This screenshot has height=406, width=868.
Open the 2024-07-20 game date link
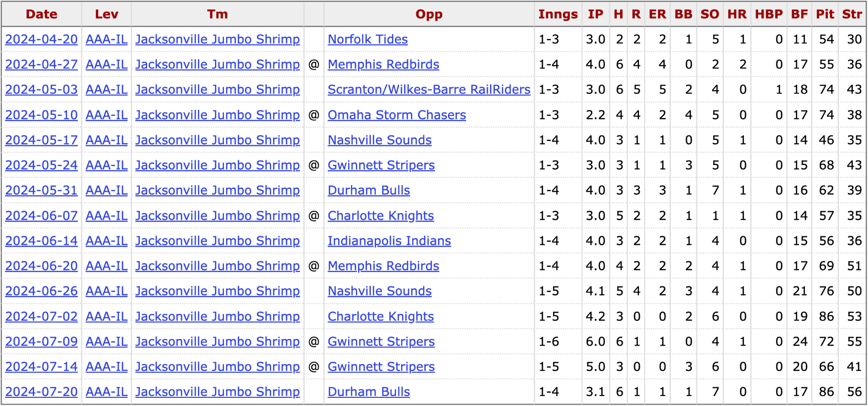pos(41,392)
